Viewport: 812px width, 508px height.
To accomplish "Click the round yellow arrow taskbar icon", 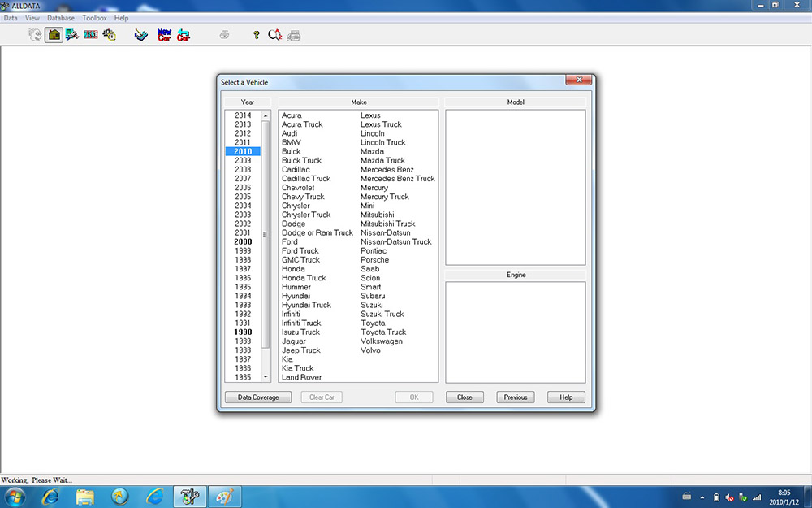I will click(119, 497).
